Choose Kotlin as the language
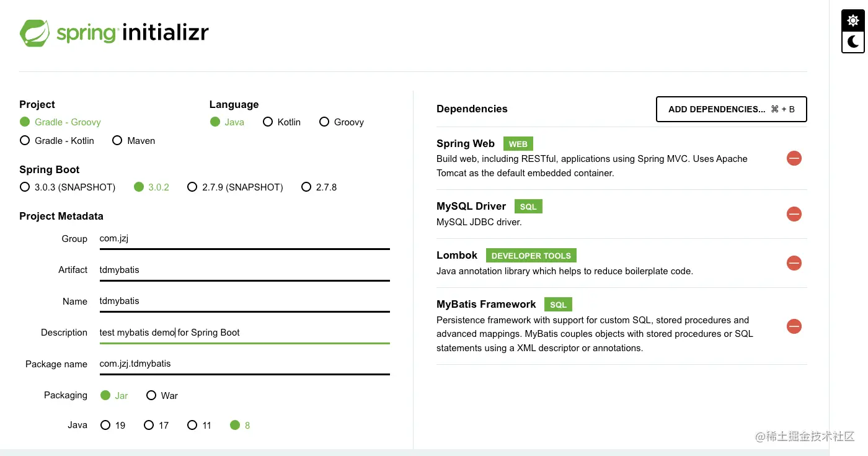This screenshot has width=868, height=456. coord(268,122)
